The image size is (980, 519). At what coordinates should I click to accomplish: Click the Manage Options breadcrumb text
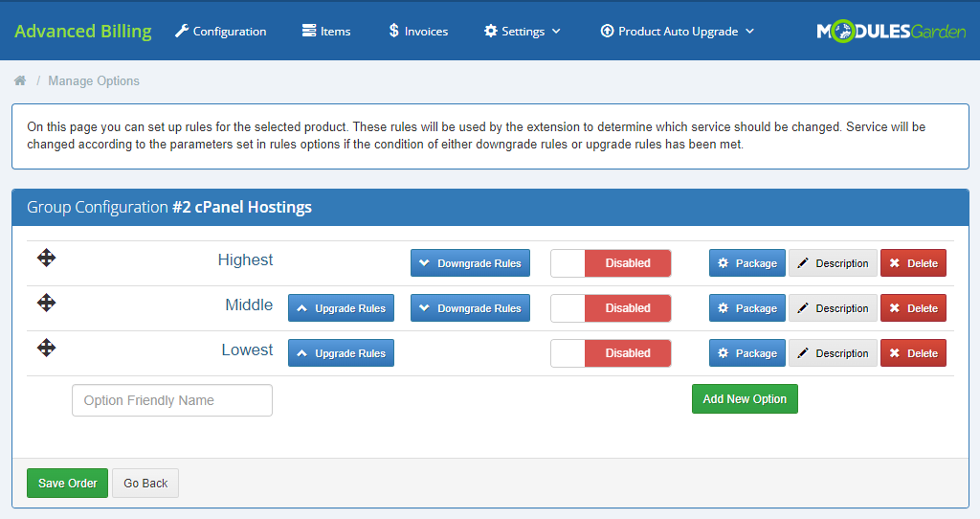click(x=94, y=80)
